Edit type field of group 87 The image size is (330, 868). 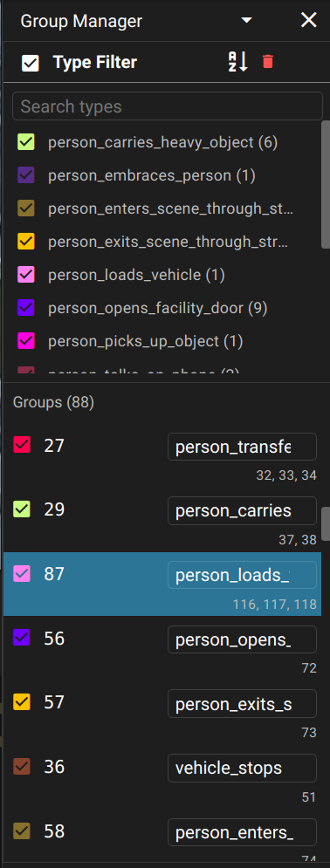tap(242, 575)
